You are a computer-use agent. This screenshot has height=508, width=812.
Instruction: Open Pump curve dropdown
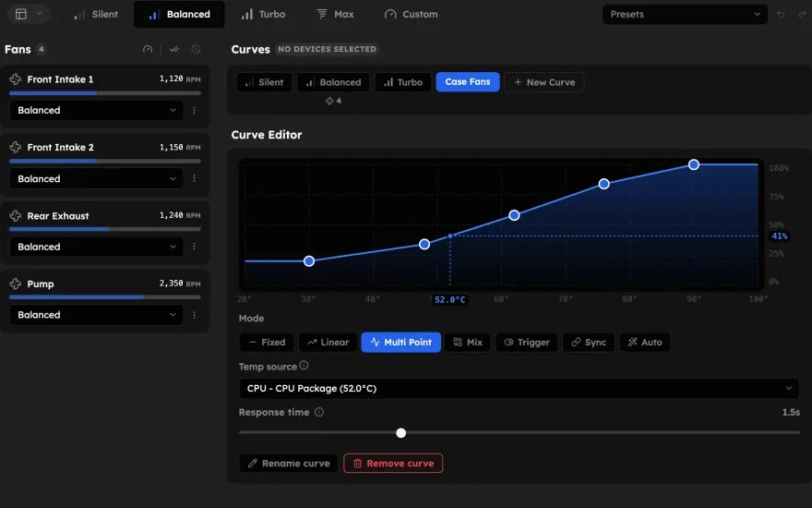point(96,315)
